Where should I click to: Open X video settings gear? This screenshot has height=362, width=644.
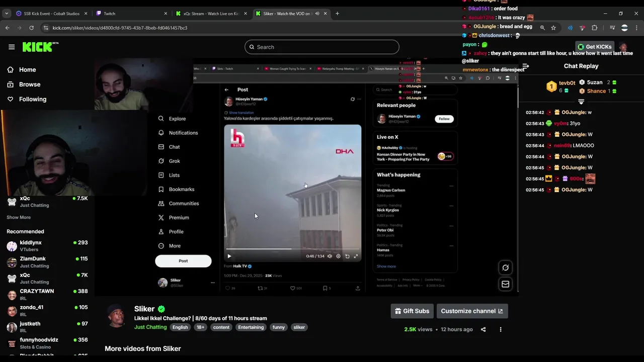pyautogui.click(x=338, y=256)
